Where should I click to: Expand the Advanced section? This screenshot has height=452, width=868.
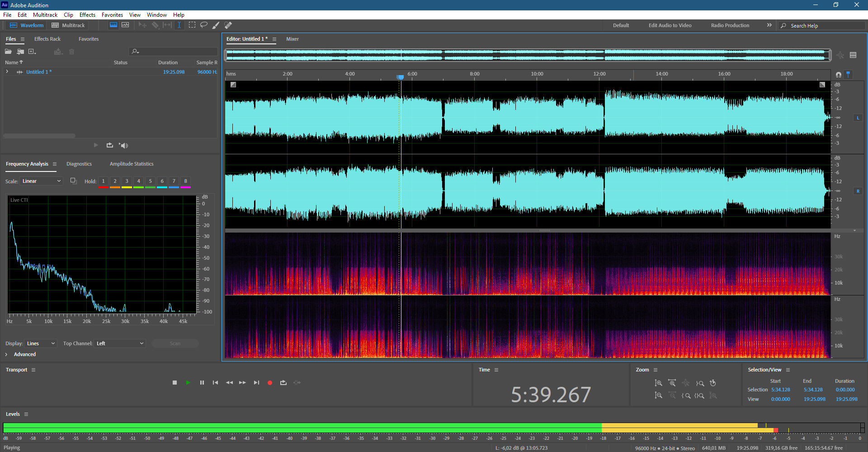click(x=6, y=354)
